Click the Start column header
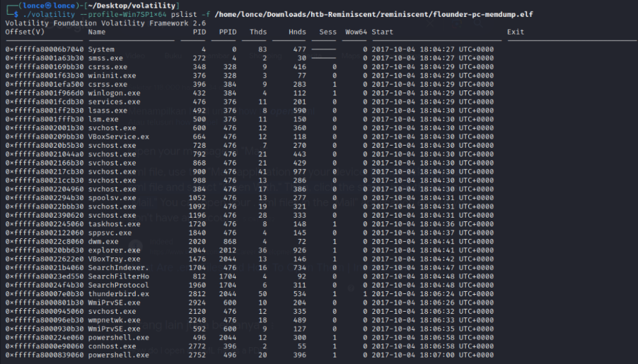Image resolution: width=638 pixels, height=364 pixels. point(382,32)
